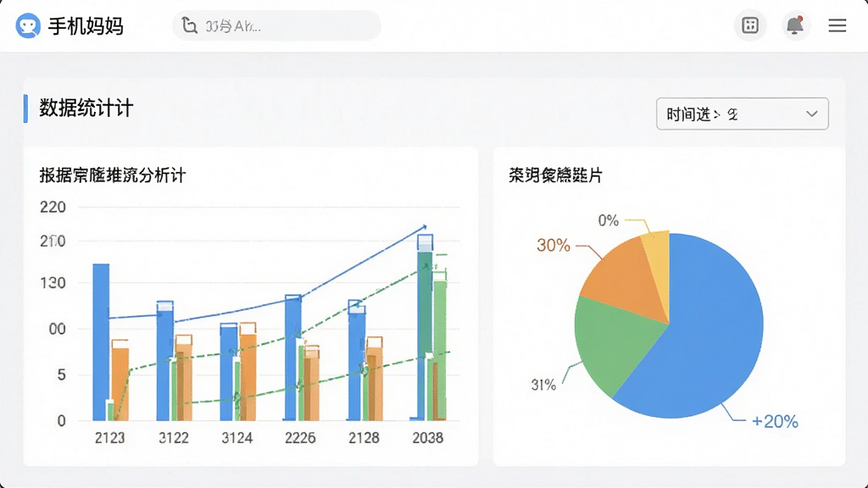868x488 pixels.
Task: Focus the search input field
Action: [277, 25]
